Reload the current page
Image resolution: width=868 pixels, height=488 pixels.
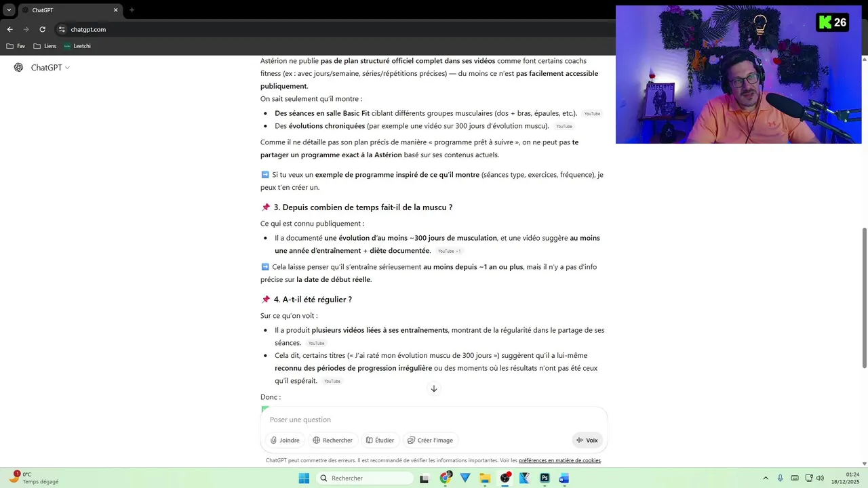click(42, 29)
